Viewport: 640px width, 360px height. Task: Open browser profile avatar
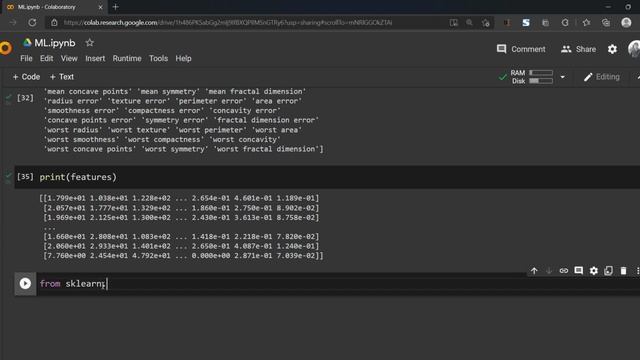tap(626, 23)
